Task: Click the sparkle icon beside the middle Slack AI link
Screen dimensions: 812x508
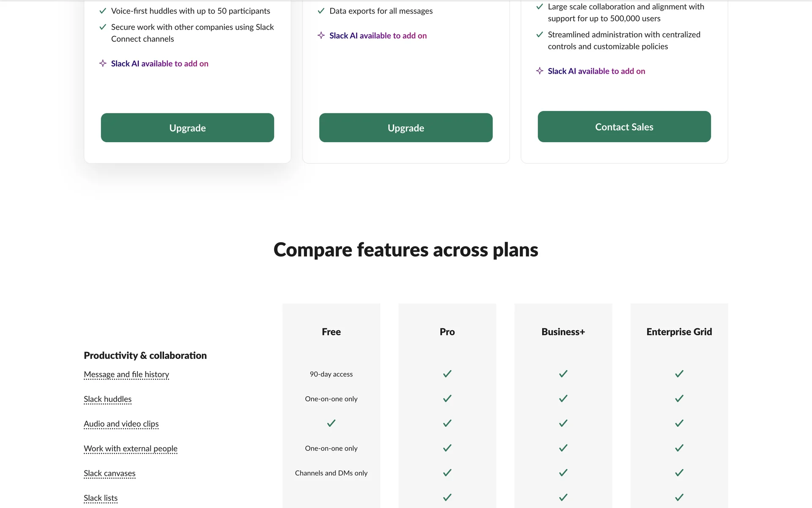Action: 321,36
